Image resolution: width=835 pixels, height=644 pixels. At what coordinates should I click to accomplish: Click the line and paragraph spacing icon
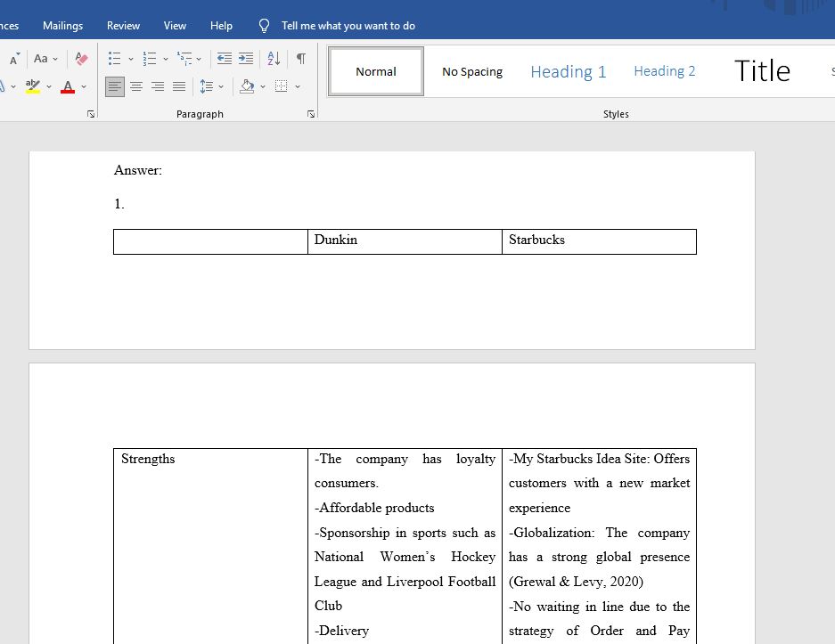click(207, 86)
